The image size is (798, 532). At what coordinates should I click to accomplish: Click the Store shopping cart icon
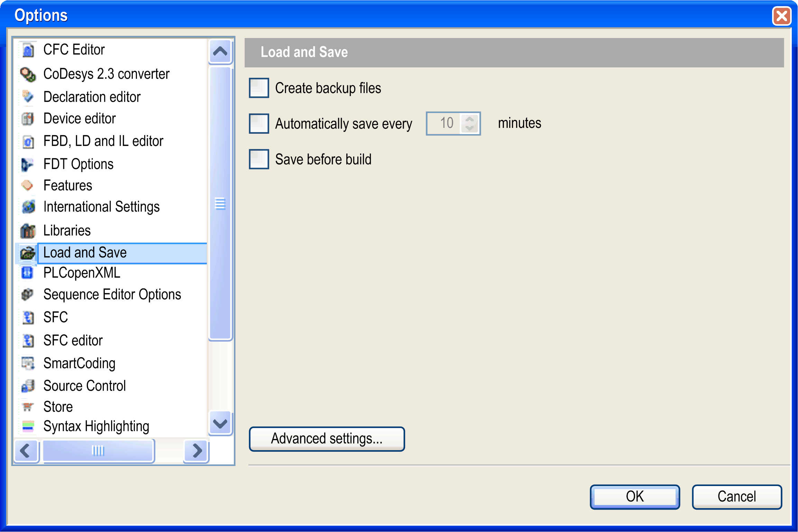pos(28,407)
